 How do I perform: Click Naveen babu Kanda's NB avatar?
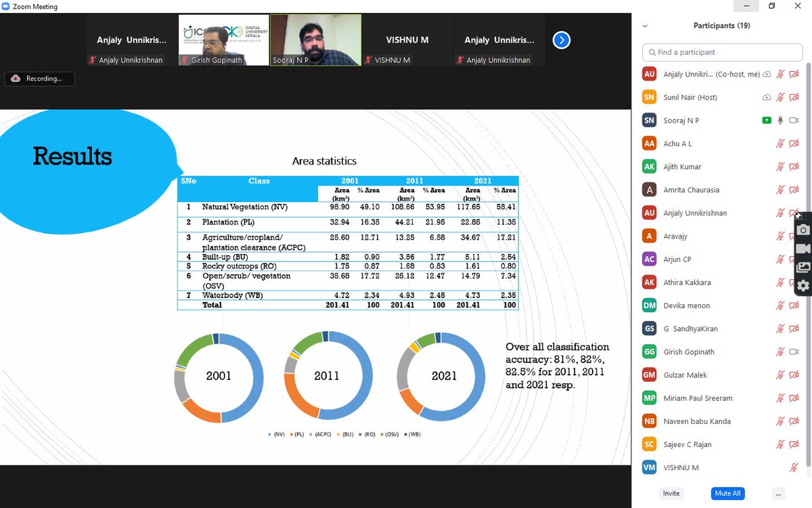[x=650, y=421]
